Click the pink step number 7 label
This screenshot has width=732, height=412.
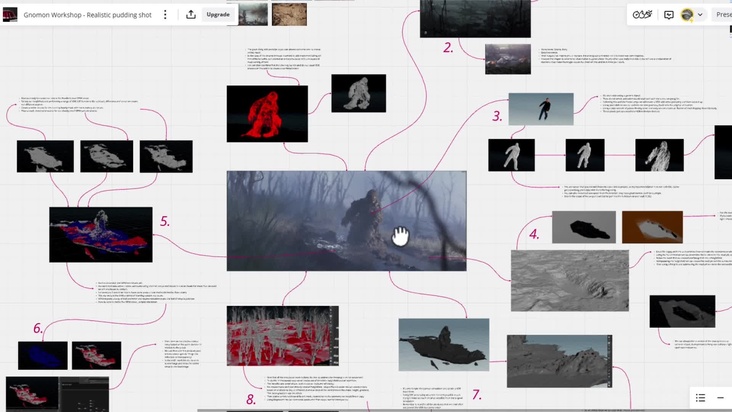[x=476, y=394]
